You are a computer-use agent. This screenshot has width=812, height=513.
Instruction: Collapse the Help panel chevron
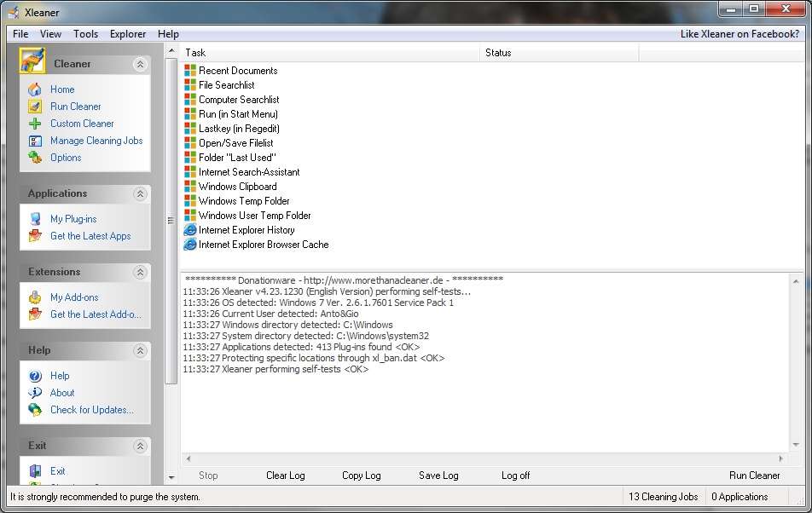(140, 350)
